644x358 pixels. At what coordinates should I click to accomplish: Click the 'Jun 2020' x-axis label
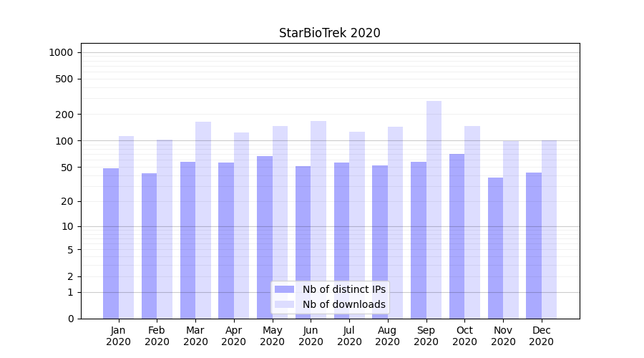click(311, 336)
